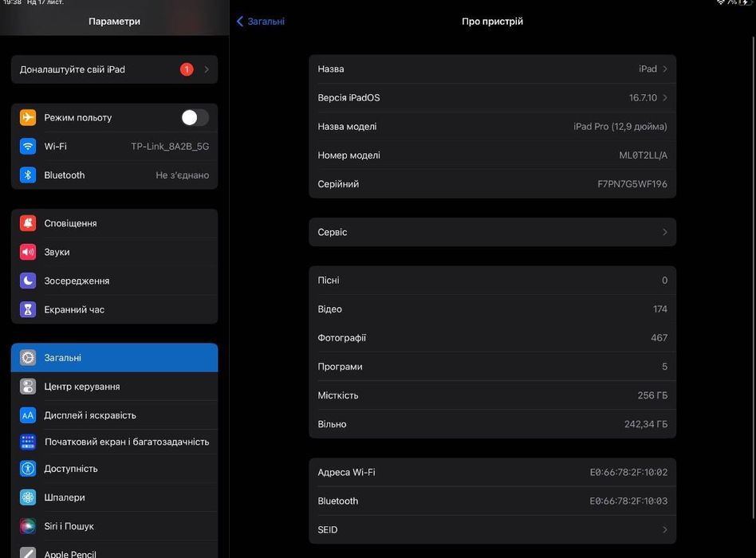Tap the Програми count 5
This screenshot has width=756, height=558.
[665, 367]
